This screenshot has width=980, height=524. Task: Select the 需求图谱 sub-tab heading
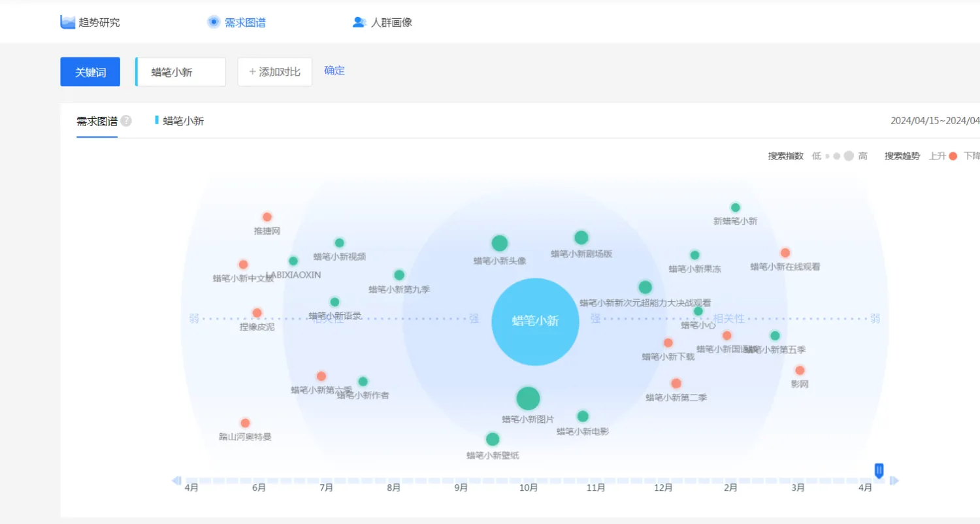97,121
